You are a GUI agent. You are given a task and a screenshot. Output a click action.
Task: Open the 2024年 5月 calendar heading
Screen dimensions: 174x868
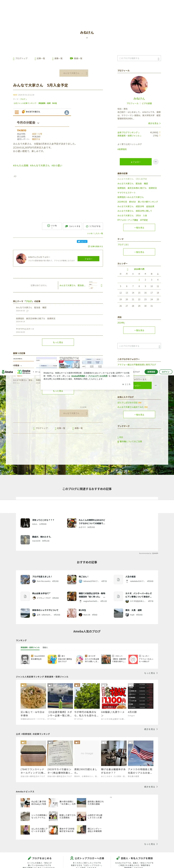tap(139, 269)
